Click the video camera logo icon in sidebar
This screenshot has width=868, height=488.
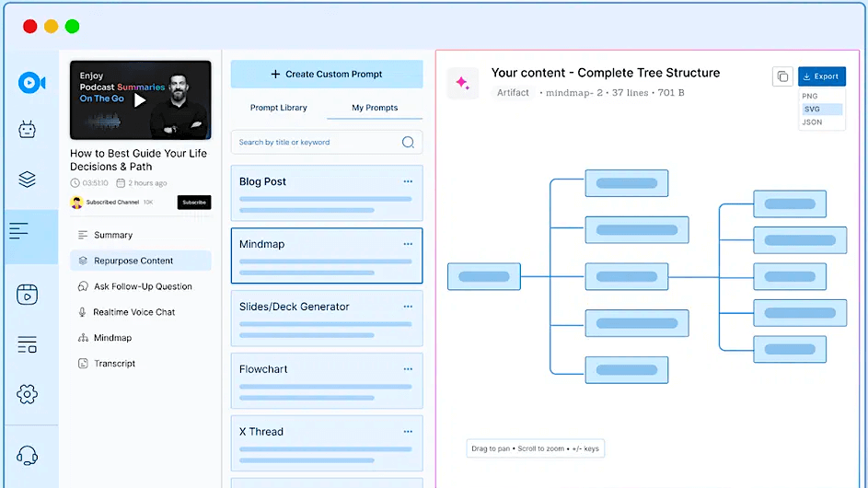[30, 83]
